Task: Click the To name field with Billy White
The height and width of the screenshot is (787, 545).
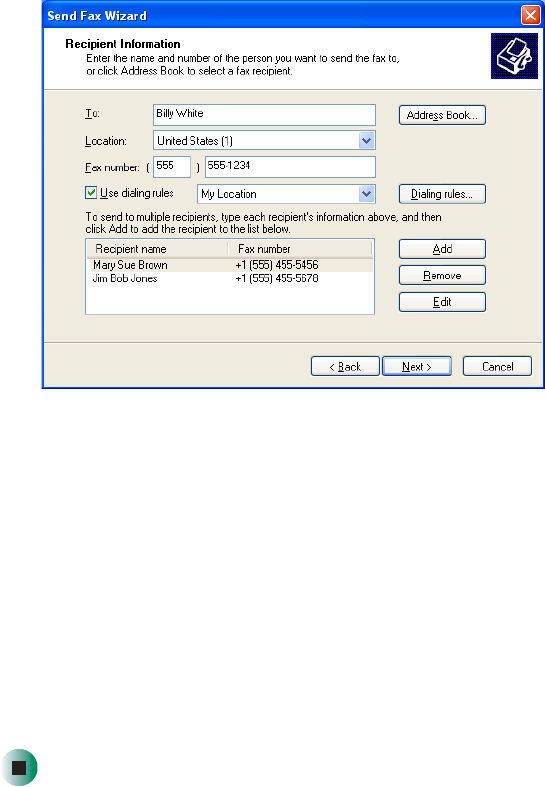Action: tap(264, 114)
